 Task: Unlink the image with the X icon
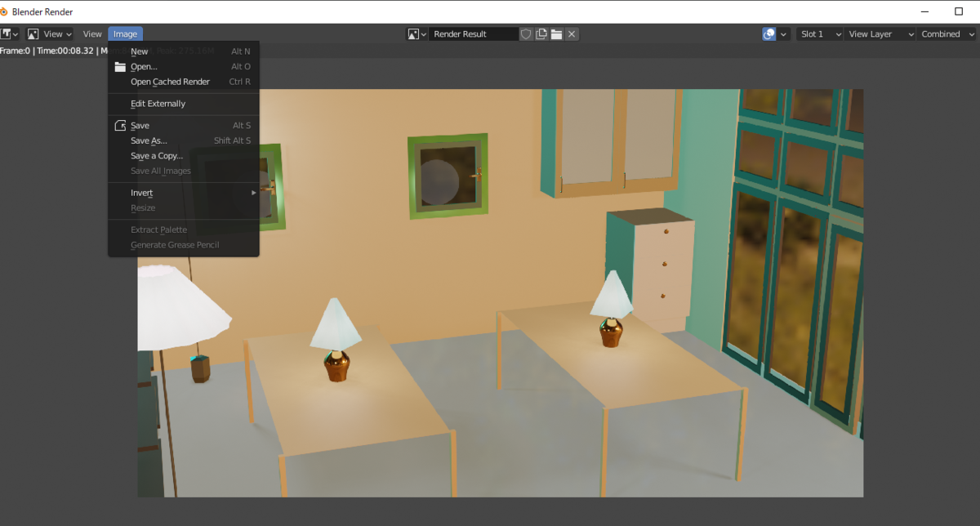coord(572,33)
